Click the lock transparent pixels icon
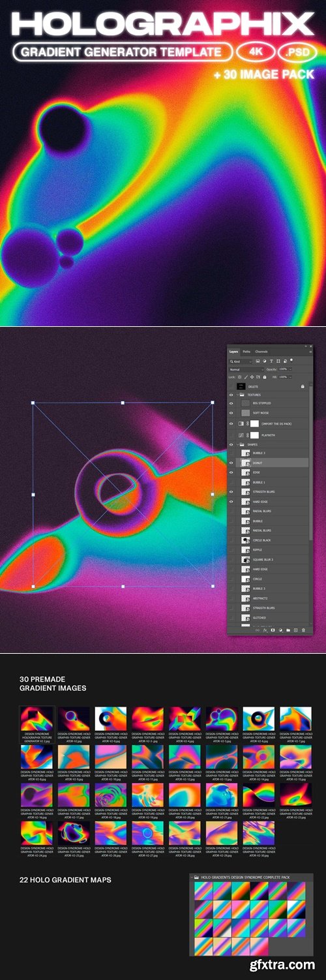The width and height of the screenshot is (326, 980). pos(239,377)
